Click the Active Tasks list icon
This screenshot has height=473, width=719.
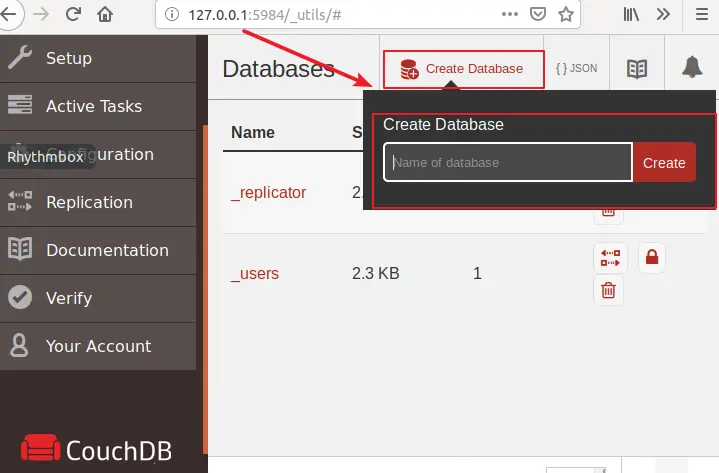20,104
